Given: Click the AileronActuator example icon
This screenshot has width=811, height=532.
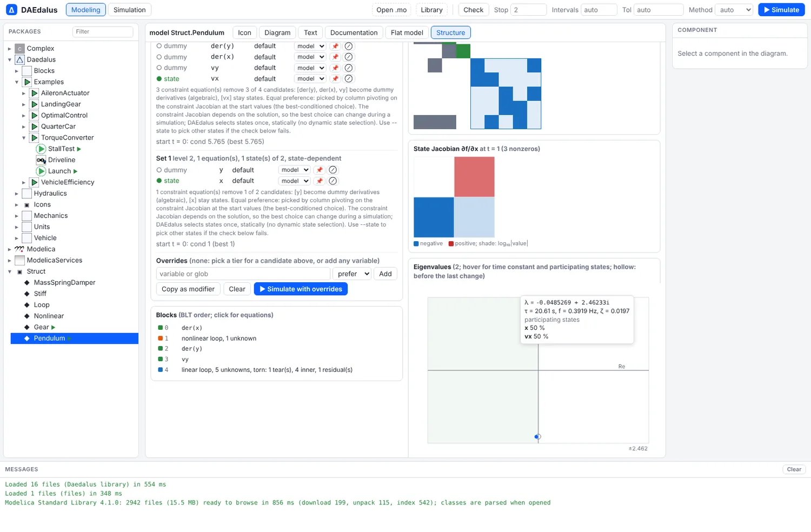Looking at the screenshot, I should [34, 93].
